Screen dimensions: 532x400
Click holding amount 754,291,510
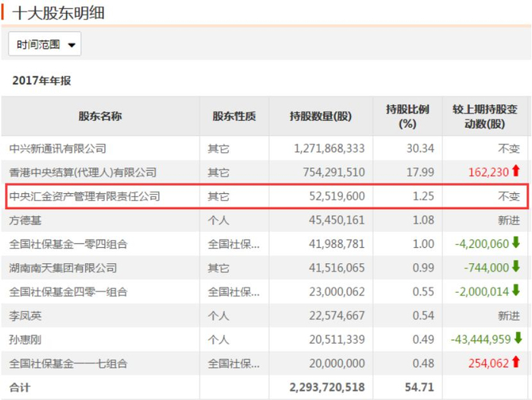pyautogui.click(x=334, y=172)
